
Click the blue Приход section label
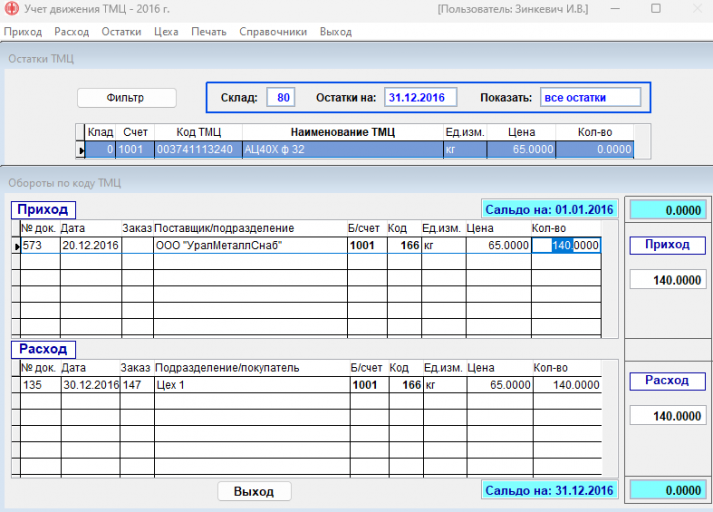point(43,210)
